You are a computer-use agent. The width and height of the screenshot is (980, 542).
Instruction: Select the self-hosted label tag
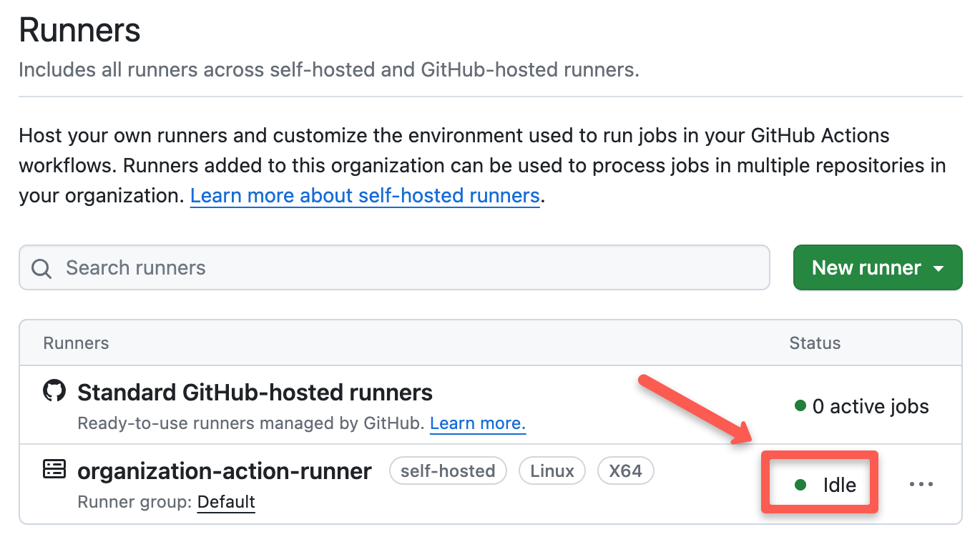coord(448,470)
